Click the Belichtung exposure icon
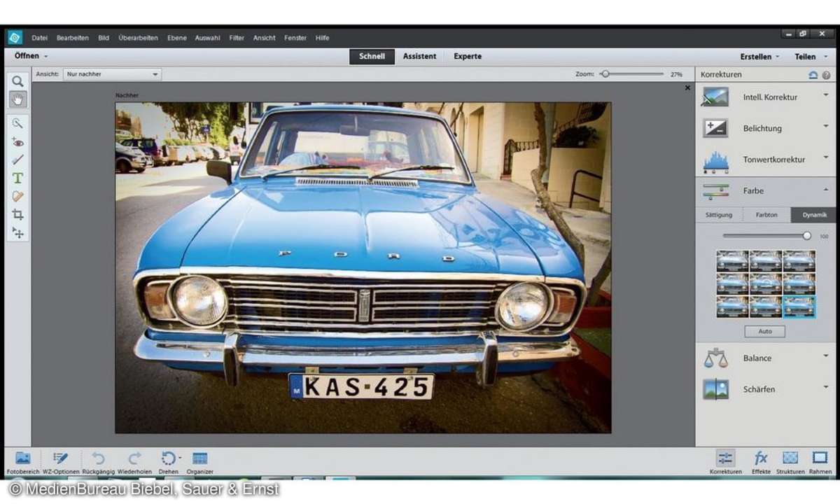Screen dimensions: 840x504 tap(715, 128)
